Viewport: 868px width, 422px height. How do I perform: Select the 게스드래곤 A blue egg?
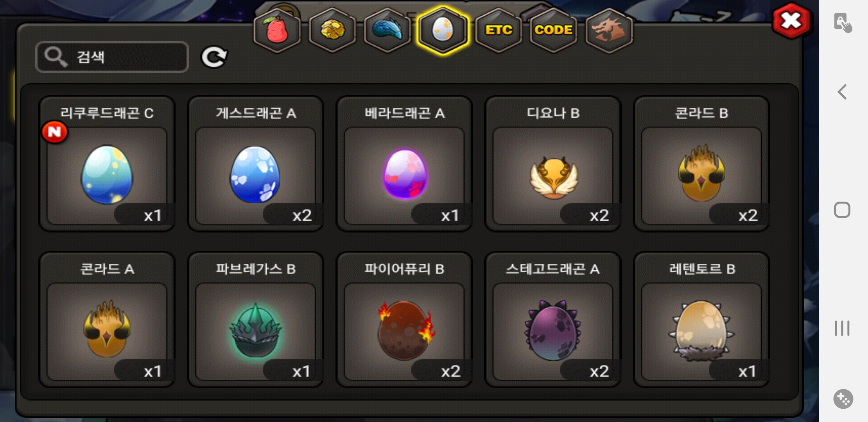(256, 164)
